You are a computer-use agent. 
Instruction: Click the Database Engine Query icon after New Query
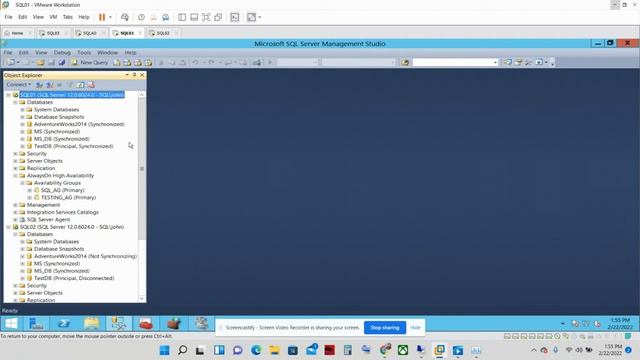point(117,62)
